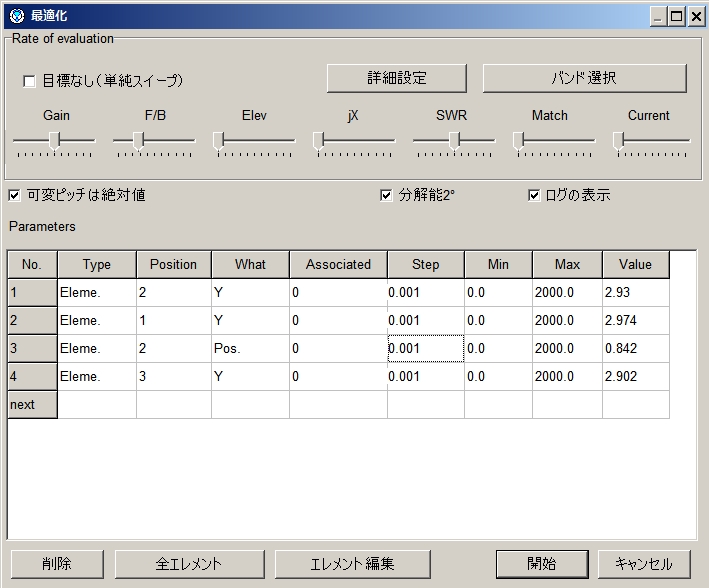Click the 削除 button

click(57, 564)
